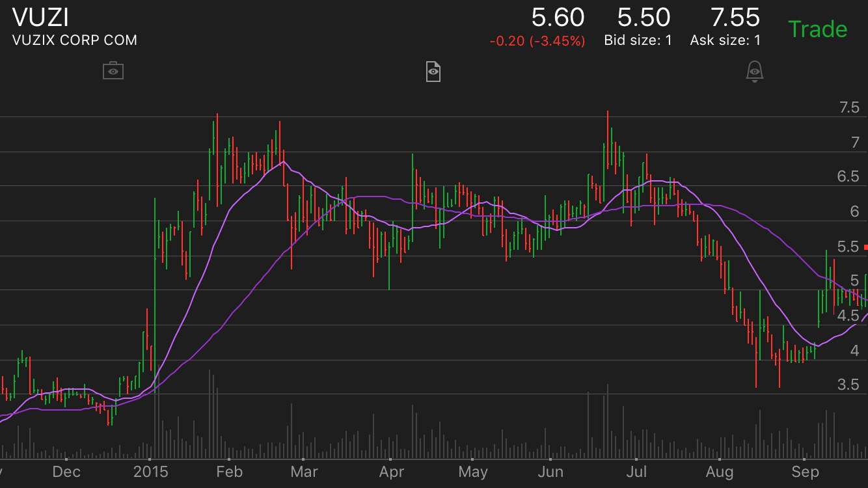Tap the Aug date axis label

point(720,472)
